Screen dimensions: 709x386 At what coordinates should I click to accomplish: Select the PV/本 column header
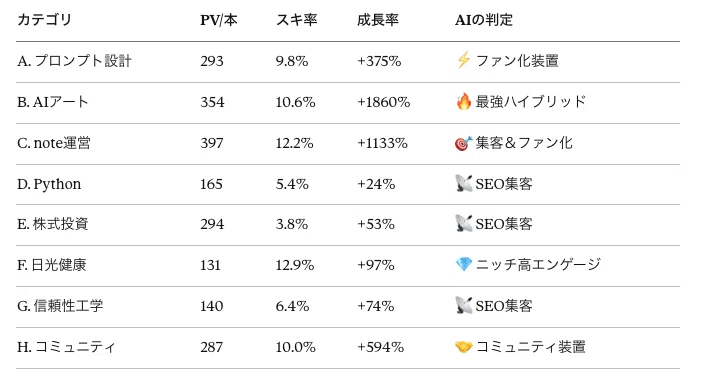coord(219,20)
